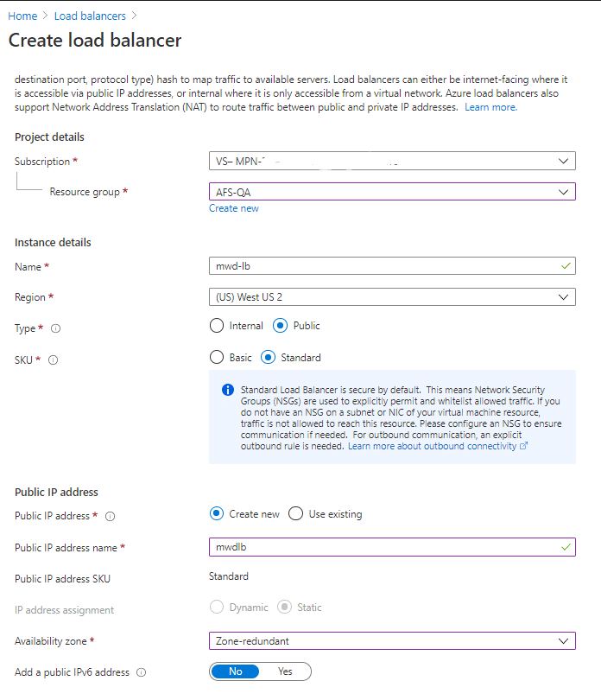Image resolution: width=601 pixels, height=700 pixels.
Task: Choose Use existing public IP address
Action: (x=296, y=514)
